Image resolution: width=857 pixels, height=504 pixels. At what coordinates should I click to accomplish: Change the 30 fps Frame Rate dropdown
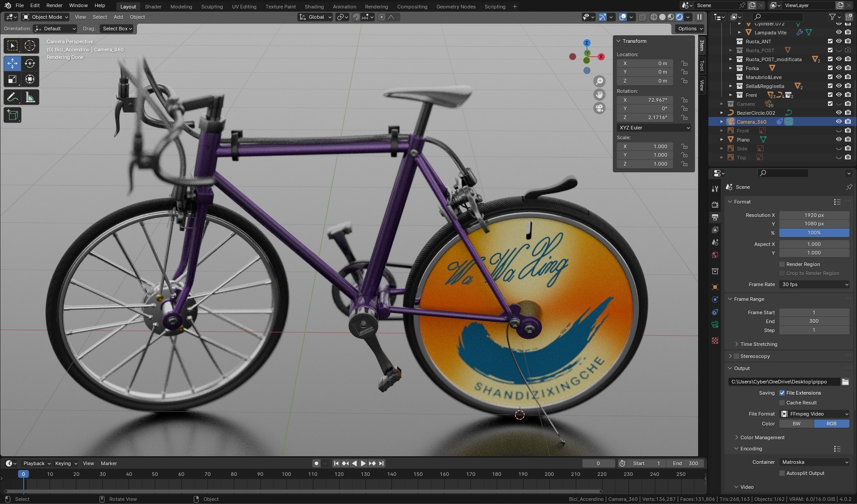tap(814, 284)
